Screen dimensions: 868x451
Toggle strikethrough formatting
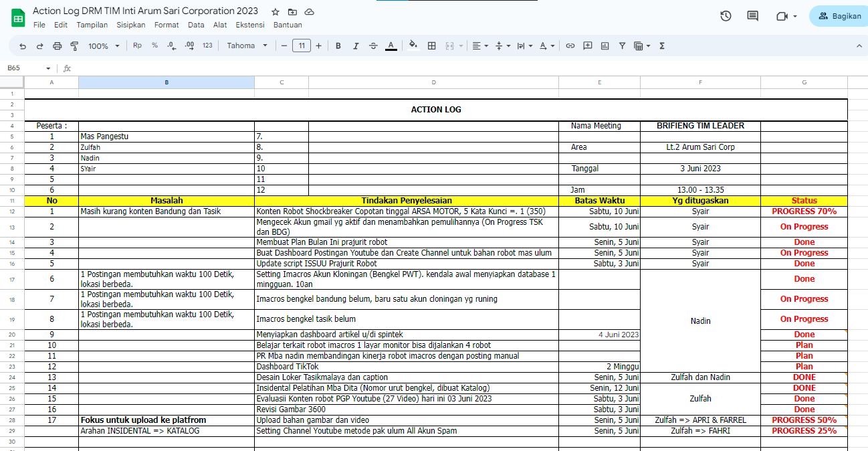(x=373, y=46)
